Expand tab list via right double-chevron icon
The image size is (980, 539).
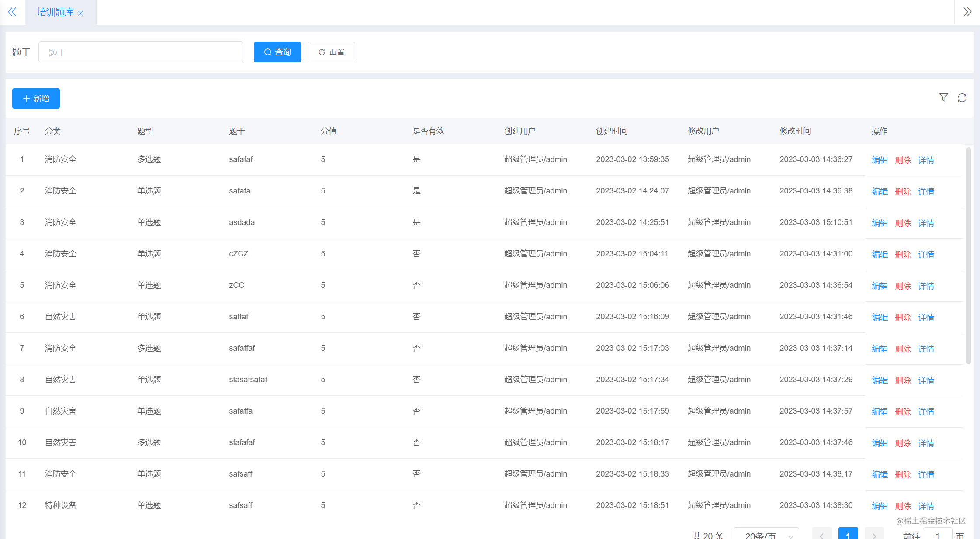[x=966, y=12]
